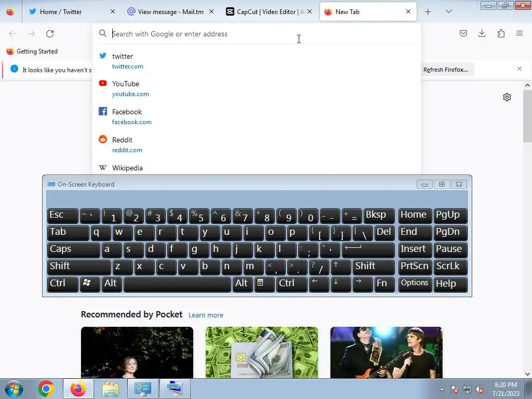Close the Home / Twitter tab

pyautogui.click(x=113, y=11)
